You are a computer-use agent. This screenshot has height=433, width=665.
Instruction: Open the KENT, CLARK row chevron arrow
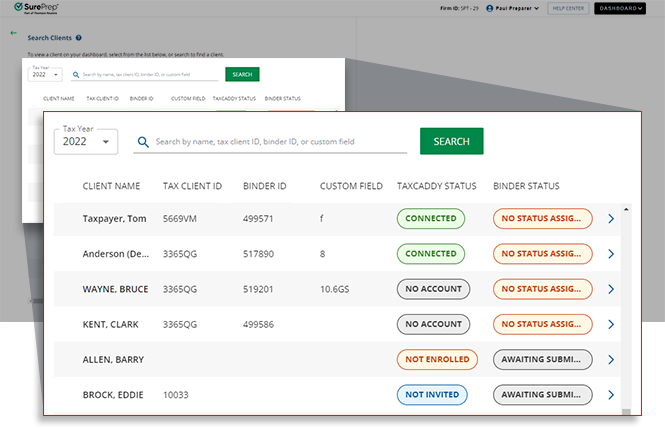(x=612, y=325)
